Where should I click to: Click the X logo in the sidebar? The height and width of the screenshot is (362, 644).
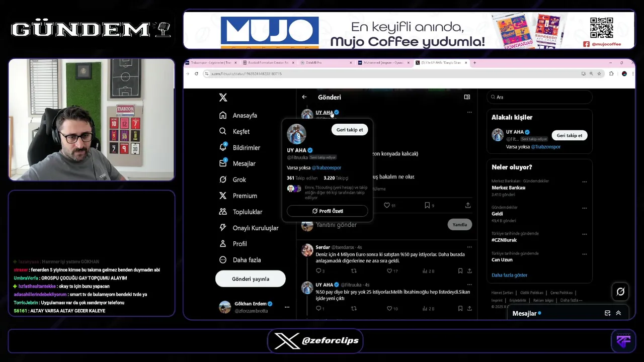tap(223, 98)
